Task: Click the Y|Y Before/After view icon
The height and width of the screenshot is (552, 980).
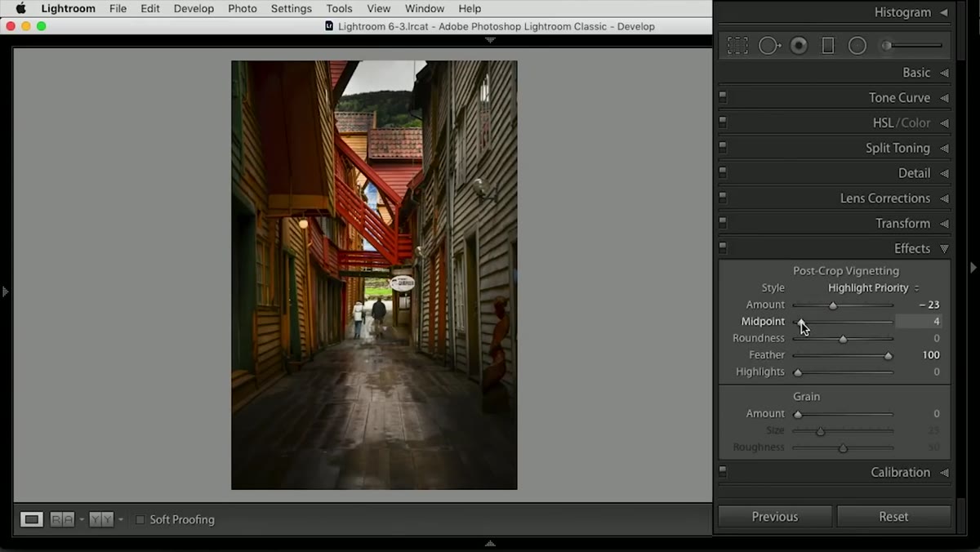Action: click(101, 519)
